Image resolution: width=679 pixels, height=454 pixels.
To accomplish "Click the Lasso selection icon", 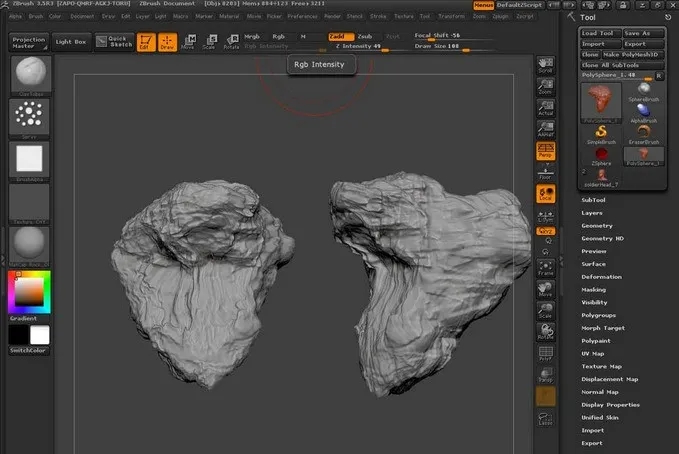I will click(546, 419).
